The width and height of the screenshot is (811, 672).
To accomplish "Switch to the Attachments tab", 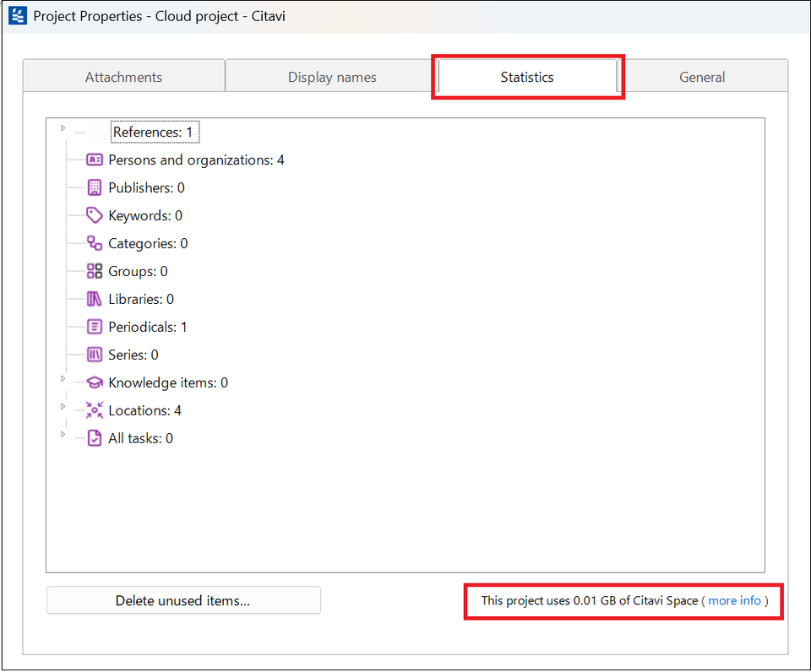I will pos(123,77).
